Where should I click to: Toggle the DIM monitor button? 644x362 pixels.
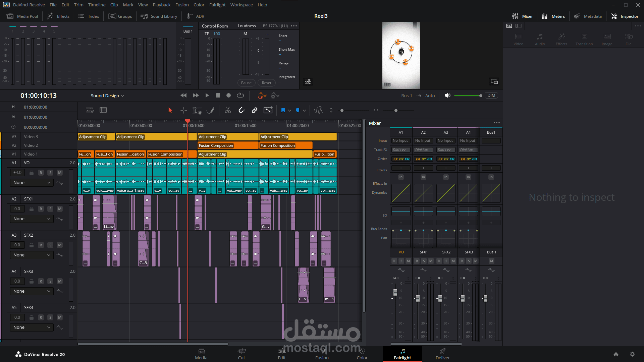click(x=491, y=96)
